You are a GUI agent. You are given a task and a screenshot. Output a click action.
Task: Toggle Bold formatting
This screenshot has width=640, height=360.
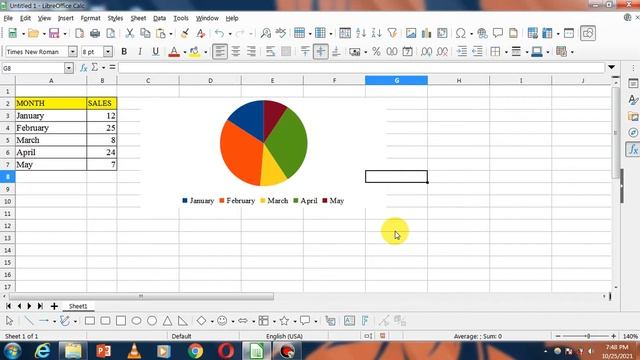pos(124,51)
